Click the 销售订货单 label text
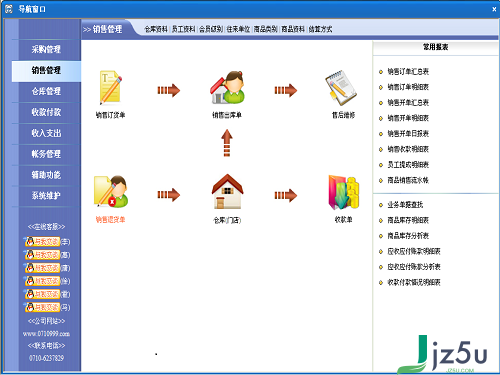The width and height of the screenshot is (500, 375). 110,115
